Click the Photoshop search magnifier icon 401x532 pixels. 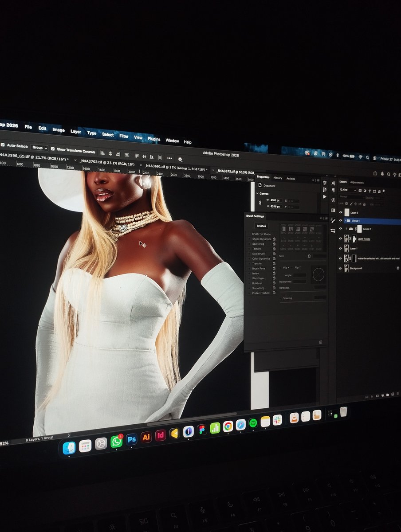tap(389, 174)
